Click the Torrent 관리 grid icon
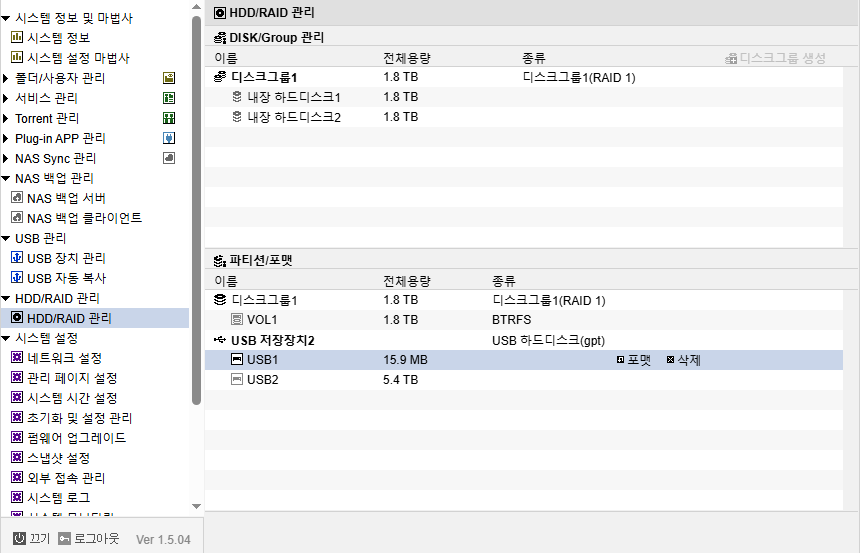The width and height of the screenshot is (868, 553). pyautogui.click(x=169, y=118)
